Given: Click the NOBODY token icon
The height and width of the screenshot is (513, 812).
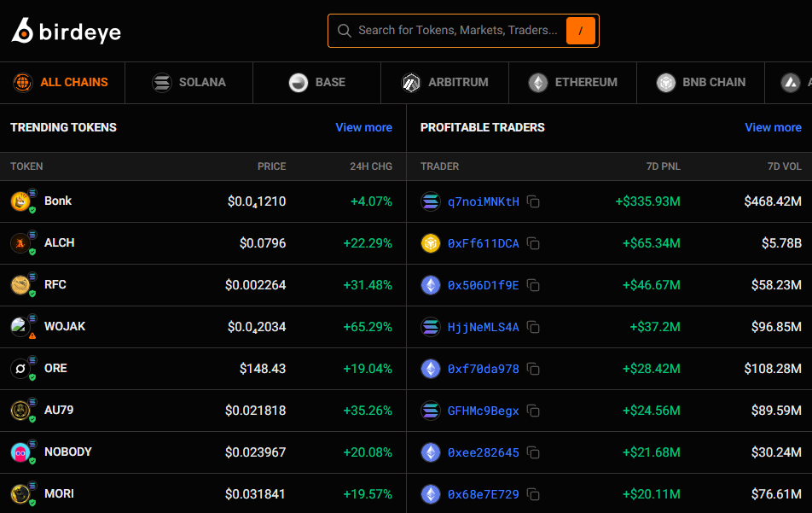Looking at the screenshot, I should (x=20, y=452).
